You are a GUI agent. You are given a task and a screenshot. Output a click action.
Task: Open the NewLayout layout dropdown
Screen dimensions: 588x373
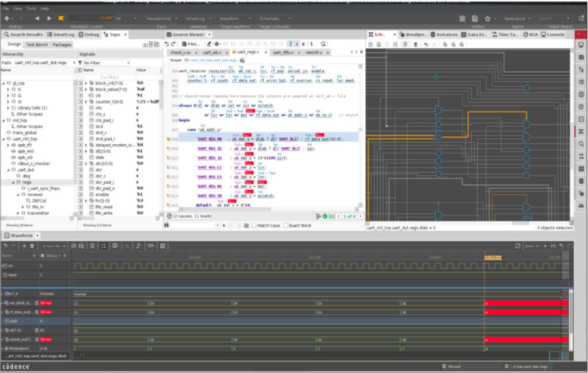517,18
